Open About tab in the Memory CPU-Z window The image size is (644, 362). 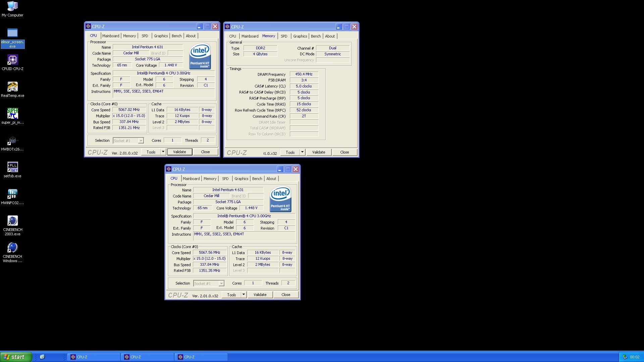click(x=330, y=36)
